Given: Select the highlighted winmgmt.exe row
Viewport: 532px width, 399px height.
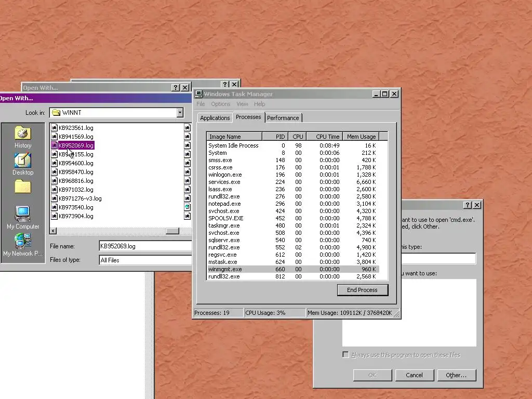Looking at the screenshot, I should 293,269.
